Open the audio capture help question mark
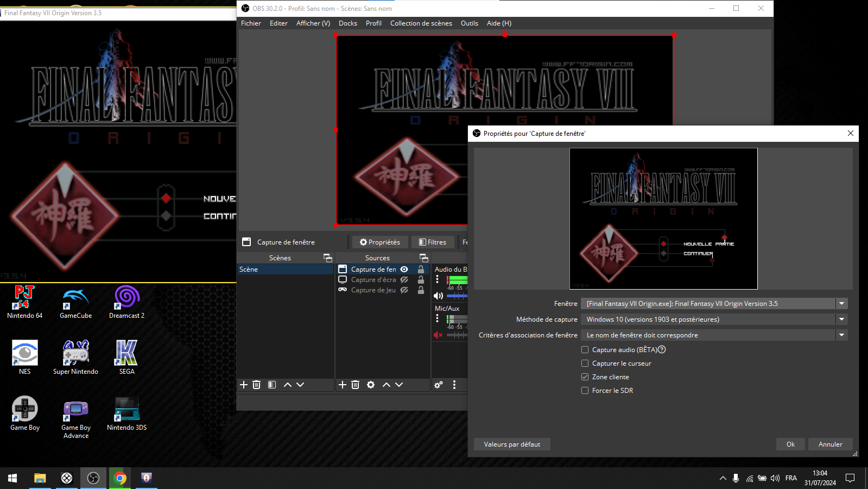Image resolution: width=868 pixels, height=489 pixels. [662, 349]
